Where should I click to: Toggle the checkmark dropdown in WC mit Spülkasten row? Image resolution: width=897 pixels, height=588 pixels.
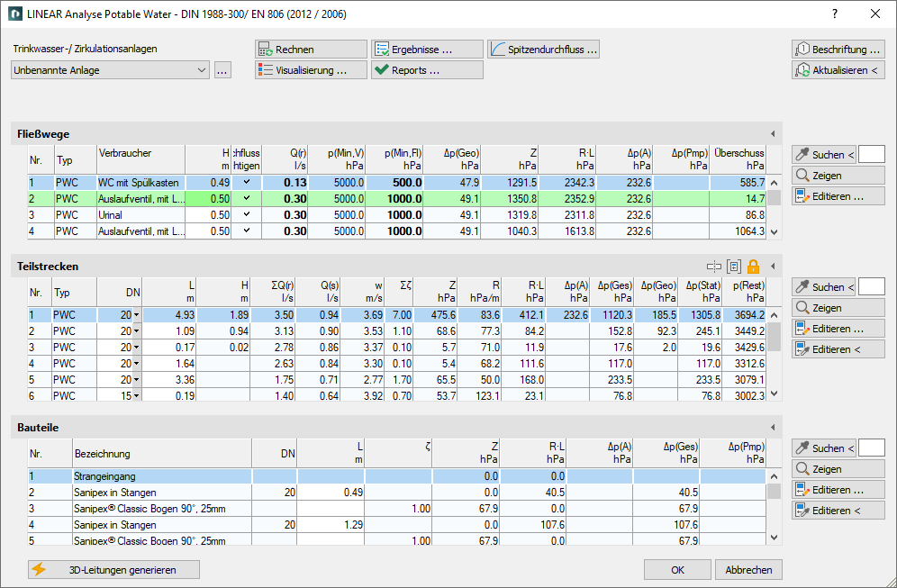(x=247, y=182)
